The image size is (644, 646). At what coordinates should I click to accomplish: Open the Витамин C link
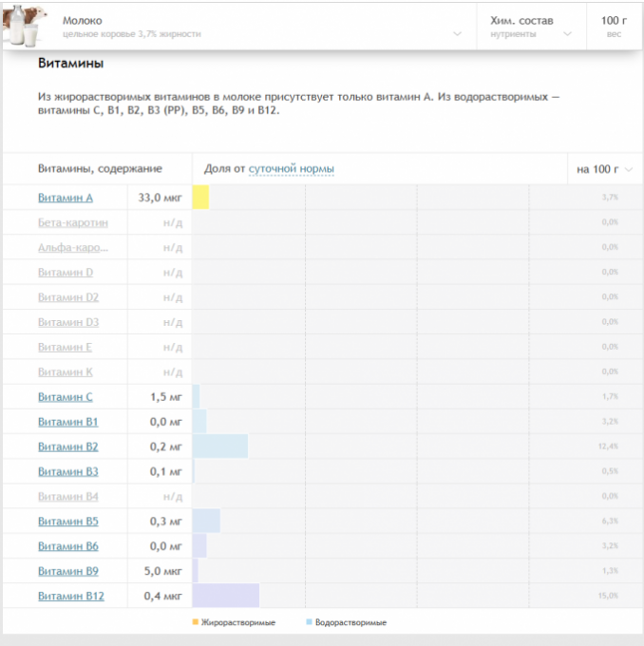pos(66,397)
